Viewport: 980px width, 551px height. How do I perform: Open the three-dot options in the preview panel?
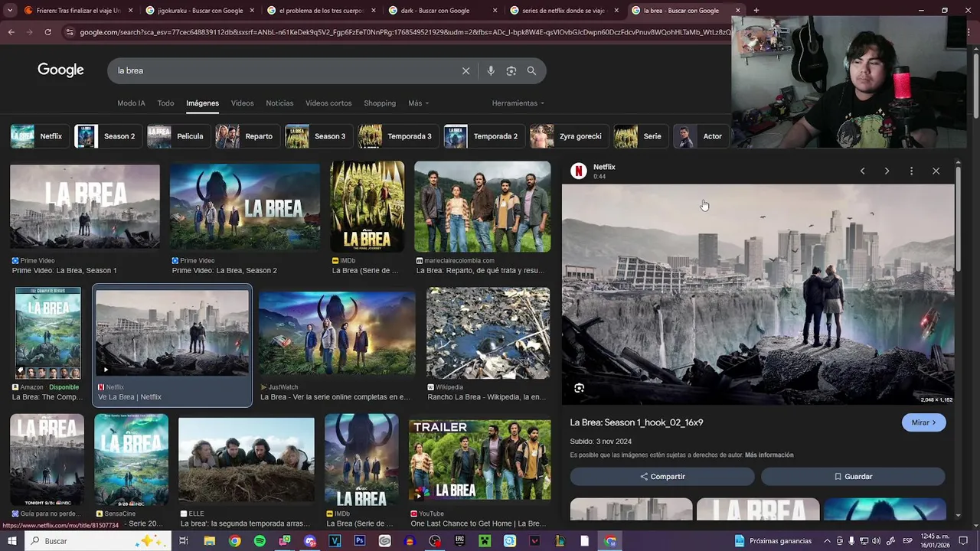[x=911, y=171]
